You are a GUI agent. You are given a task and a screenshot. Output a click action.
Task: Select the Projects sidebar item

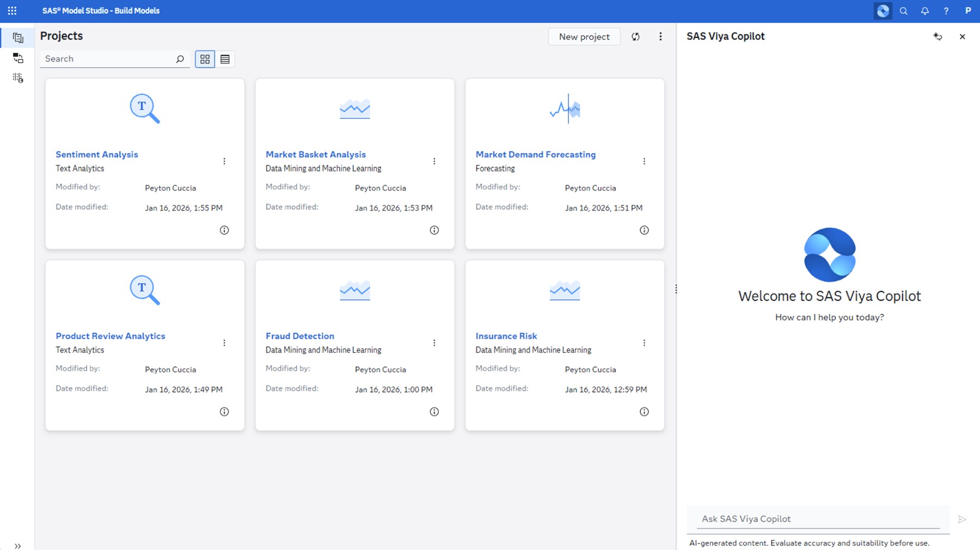[x=18, y=38]
